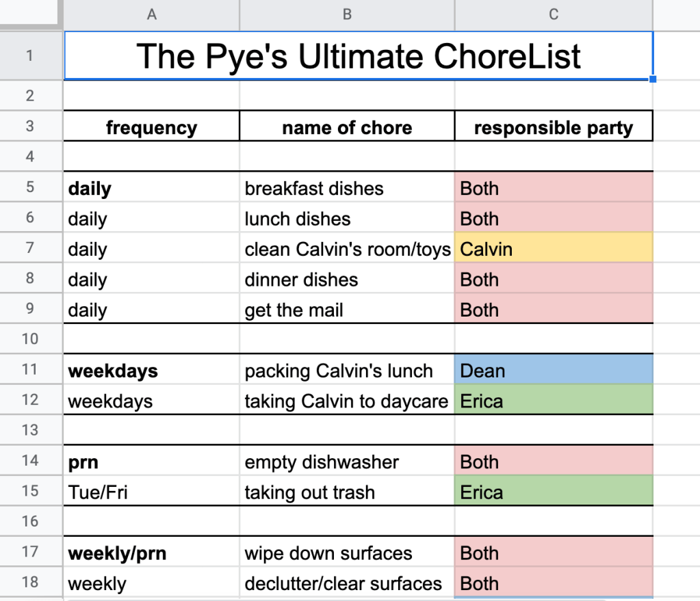Click the 'frequency' header cell
700x601 pixels.
click(151, 127)
